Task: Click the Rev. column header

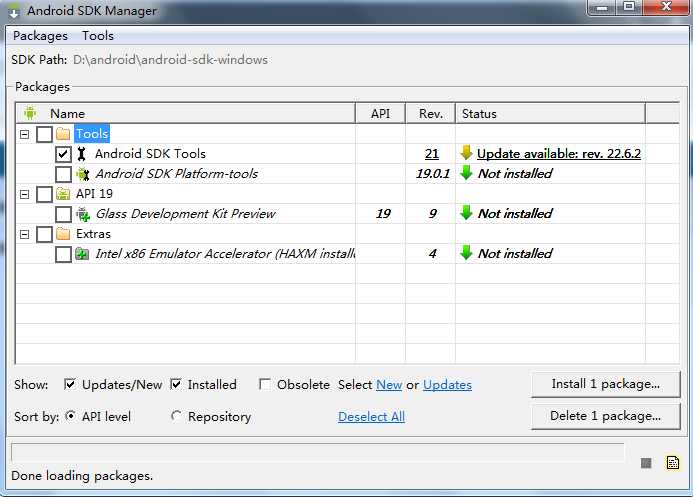Action: (x=430, y=114)
